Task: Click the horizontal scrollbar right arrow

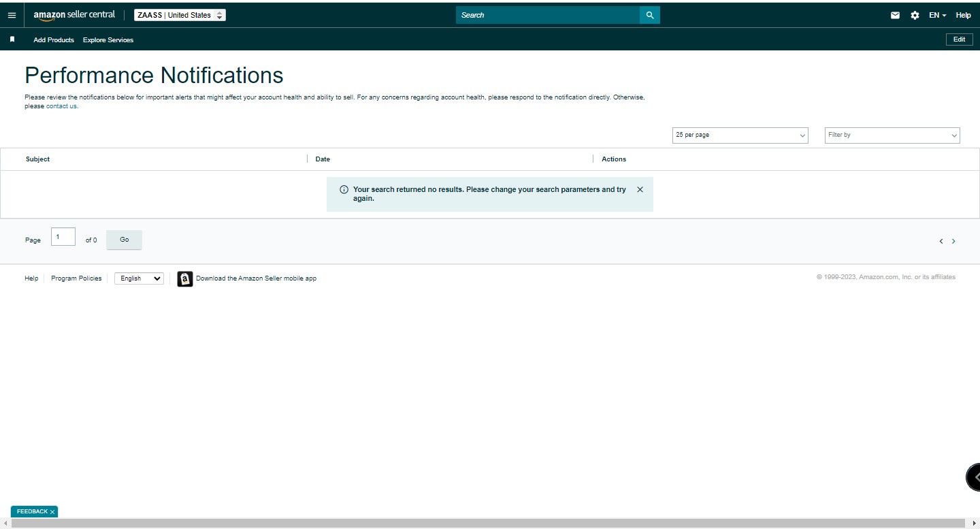Action: [974, 523]
